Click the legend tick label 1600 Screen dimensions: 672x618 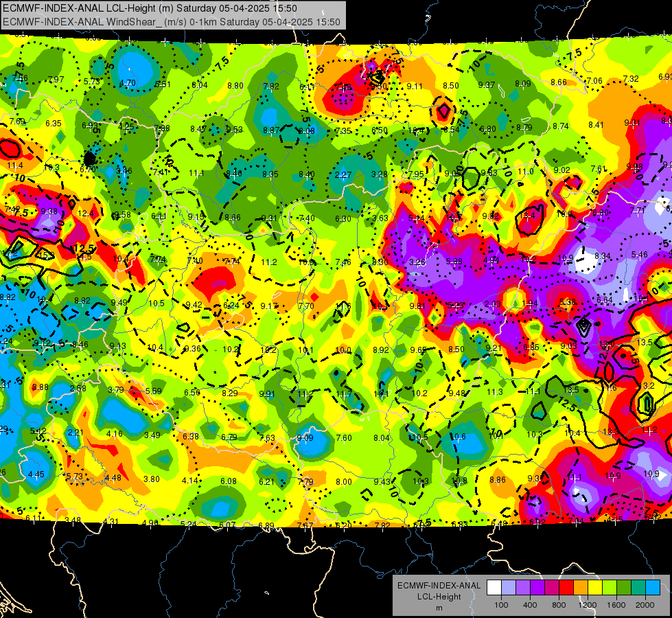(x=616, y=605)
